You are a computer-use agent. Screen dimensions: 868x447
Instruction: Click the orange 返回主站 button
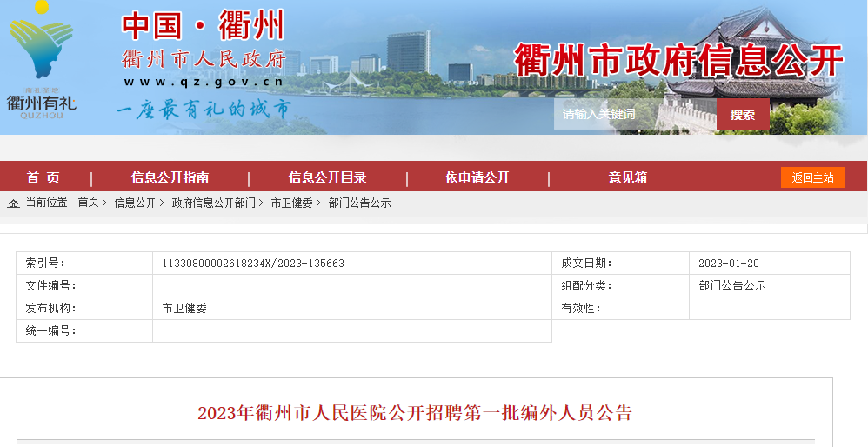point(812,177)
